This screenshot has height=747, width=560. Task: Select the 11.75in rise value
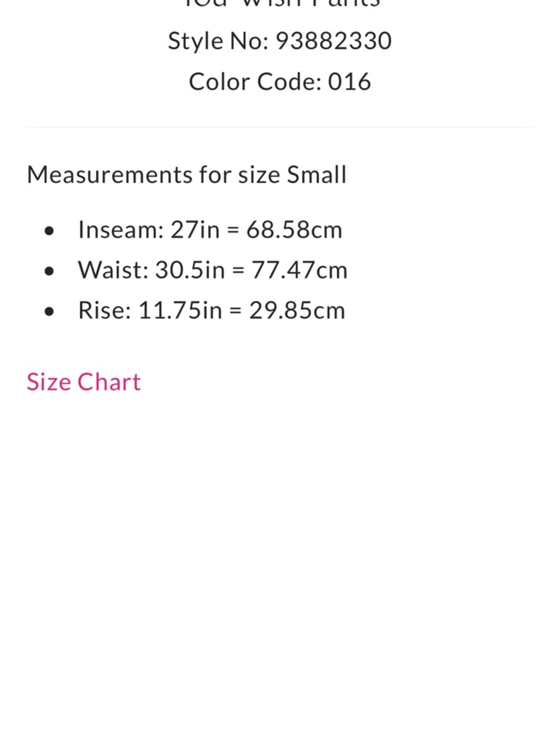(x=180, y=310)
